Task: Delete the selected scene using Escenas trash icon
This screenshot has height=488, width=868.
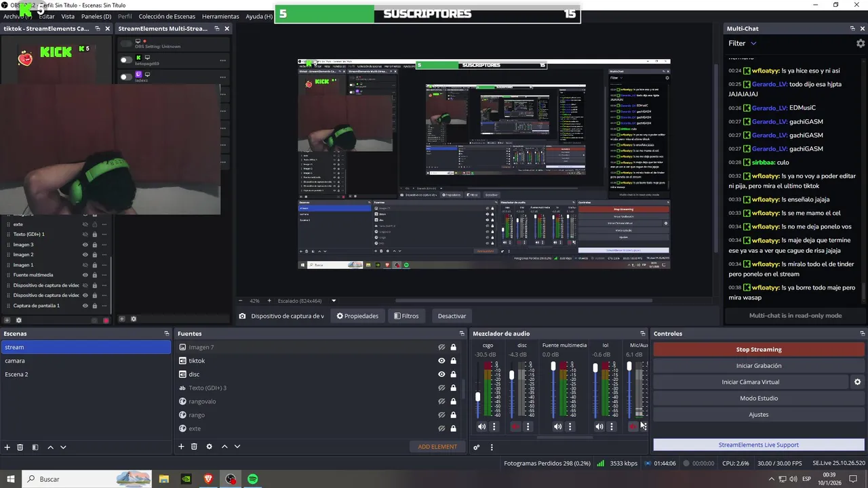Action: [x=20, y=447]
